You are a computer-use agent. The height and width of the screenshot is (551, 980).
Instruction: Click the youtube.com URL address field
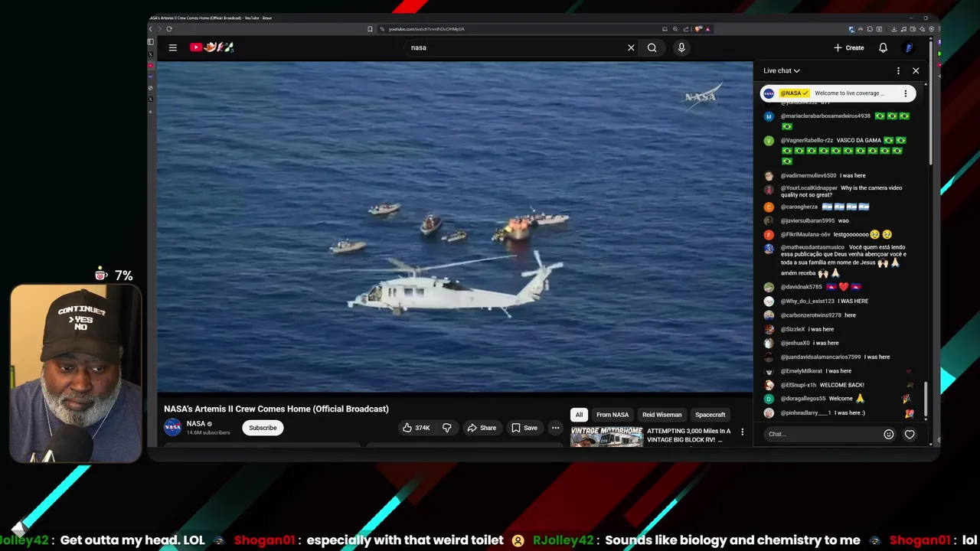click(x=426, y=29)
